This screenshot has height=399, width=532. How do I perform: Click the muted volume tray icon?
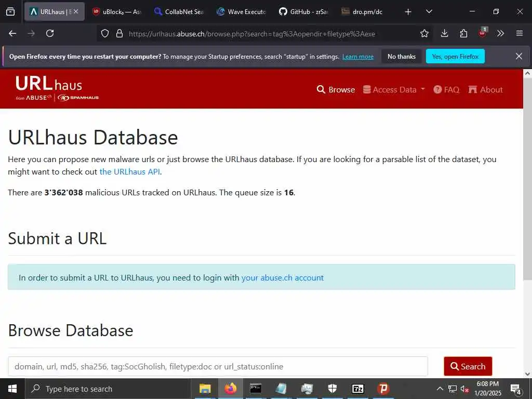click(x=464, y=389)
